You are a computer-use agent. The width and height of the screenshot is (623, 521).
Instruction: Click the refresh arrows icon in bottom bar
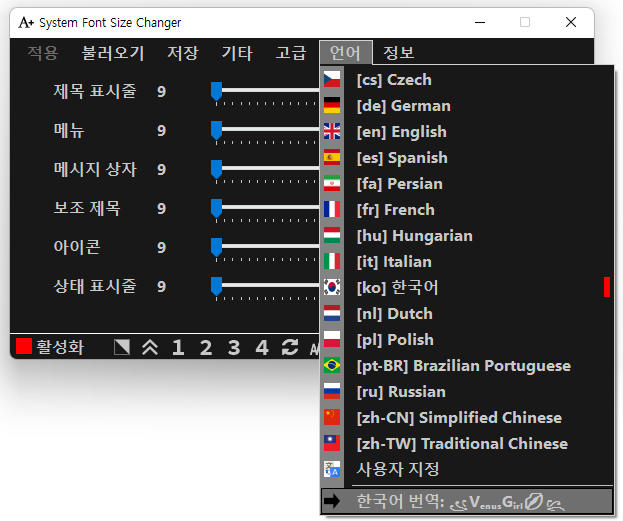click(x=290, y=347)
